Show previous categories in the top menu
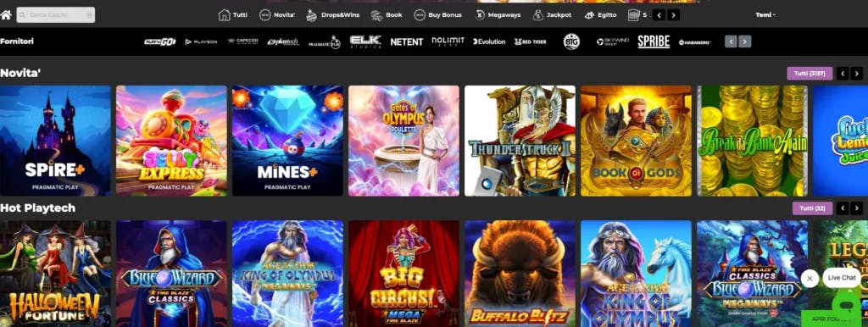868x327 pixels. (x=659, y=15)
